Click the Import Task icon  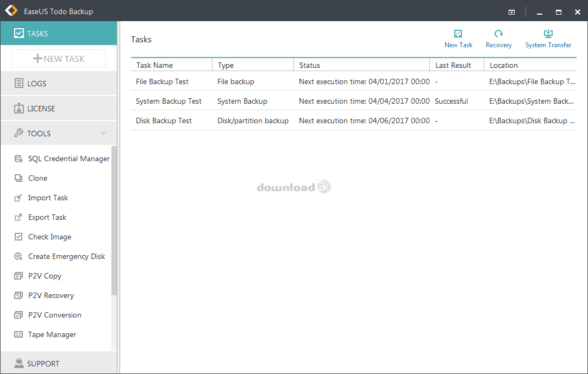pos(18,198)
